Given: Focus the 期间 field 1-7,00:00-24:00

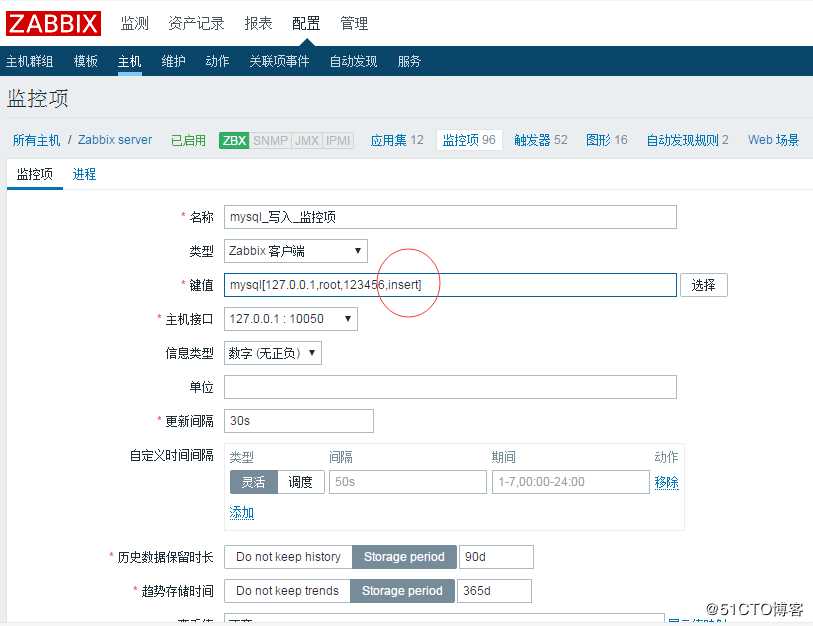Looking at the screenshot, I should coord(570,482).
